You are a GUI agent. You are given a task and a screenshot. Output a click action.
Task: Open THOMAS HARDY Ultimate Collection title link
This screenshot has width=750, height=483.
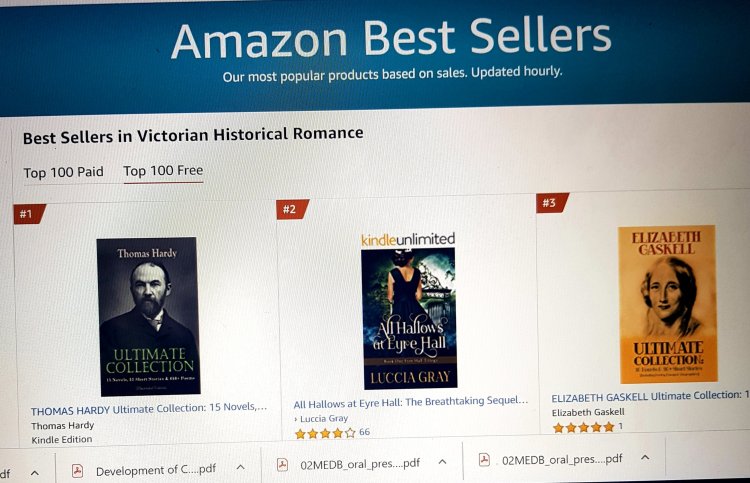[x=149, y=409]
